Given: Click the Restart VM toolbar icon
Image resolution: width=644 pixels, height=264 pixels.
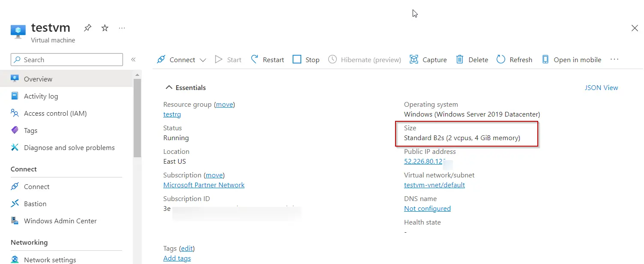Looking at the screenshot, I should click(255, 60).
